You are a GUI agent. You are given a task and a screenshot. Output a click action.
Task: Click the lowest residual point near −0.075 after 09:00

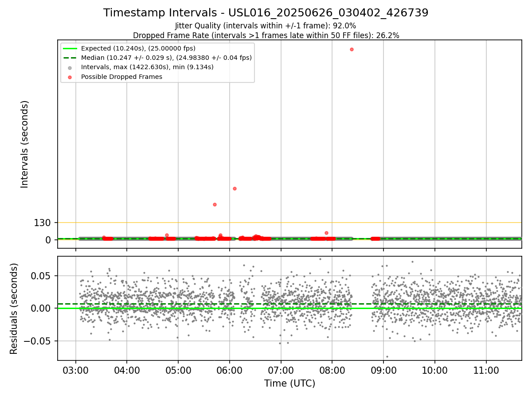coord(387,356)
